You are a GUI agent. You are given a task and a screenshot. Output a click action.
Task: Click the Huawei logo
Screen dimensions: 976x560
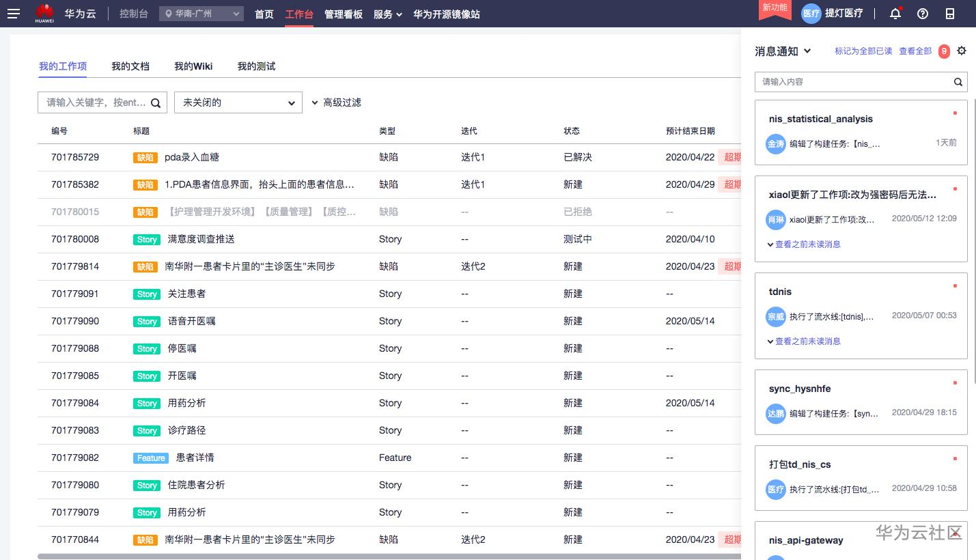(44, 13)
